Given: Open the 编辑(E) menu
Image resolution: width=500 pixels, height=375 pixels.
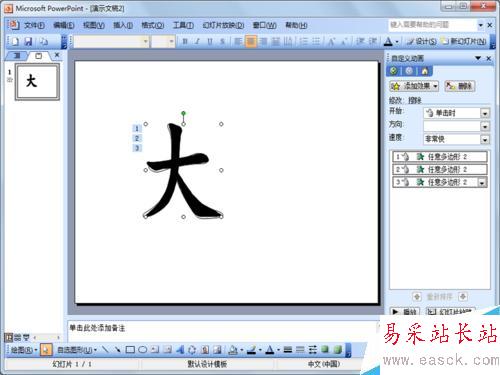Looking at the screenshot, I should coord(64,25).
